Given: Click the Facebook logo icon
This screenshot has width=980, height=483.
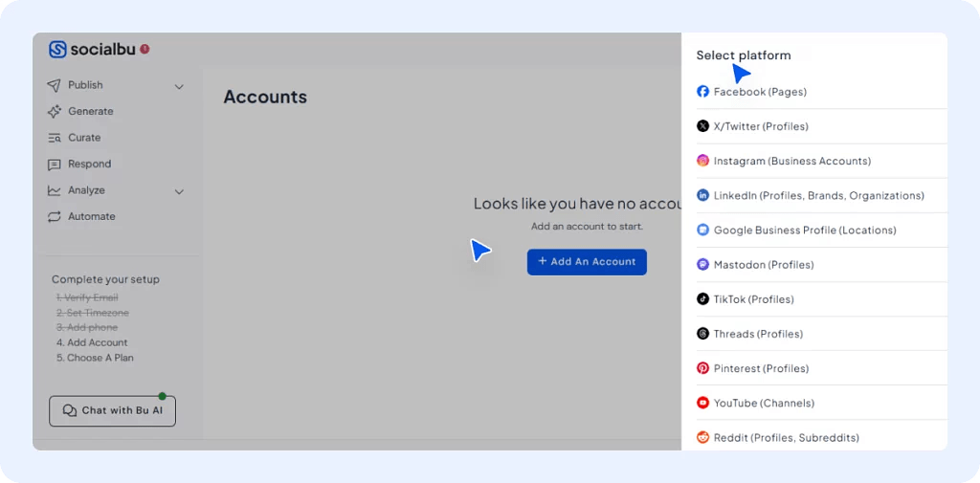Looking at the screenshot, I should [x=702, y=92].
